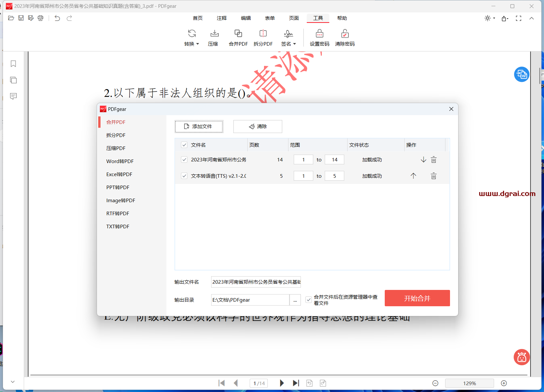The image size is (544, 392).
Task: Move first file down with arrow
Action: tap(424, 159)
